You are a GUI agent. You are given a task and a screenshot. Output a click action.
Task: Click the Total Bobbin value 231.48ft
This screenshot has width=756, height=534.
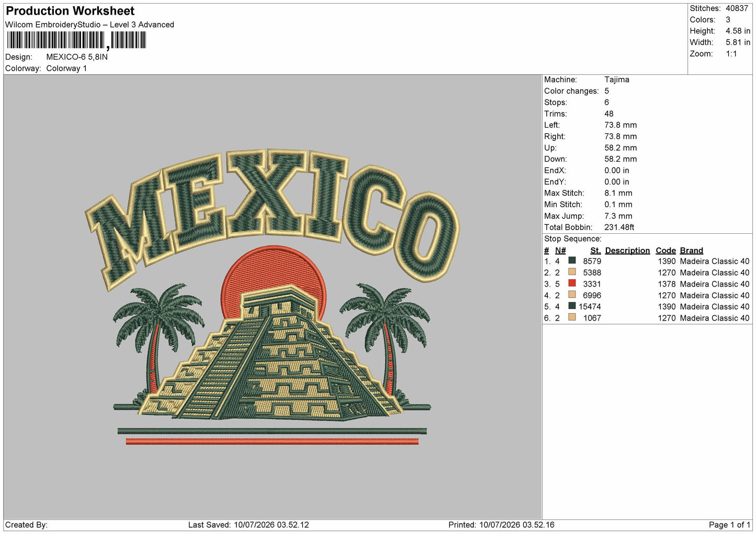pos(619,228)
